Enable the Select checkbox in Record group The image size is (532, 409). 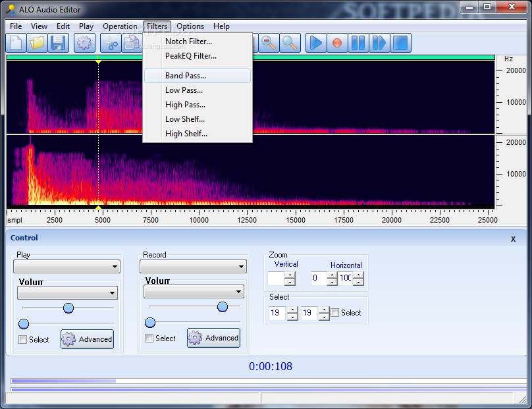tap(149, 338)
